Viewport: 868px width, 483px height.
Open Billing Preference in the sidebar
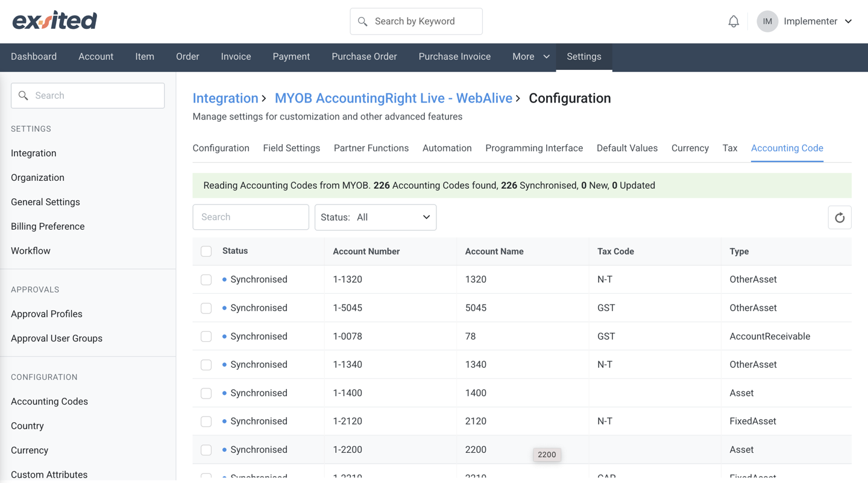pyautogui.click(x=48, y=227)
